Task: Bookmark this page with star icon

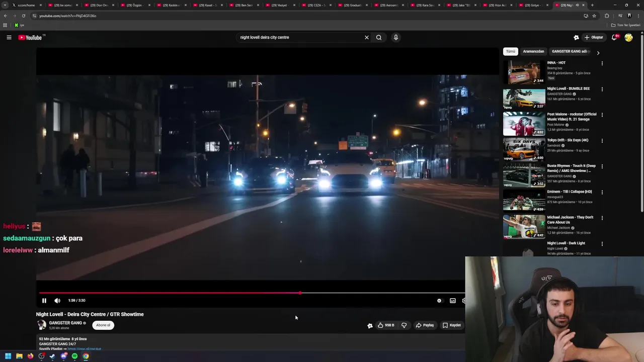Action: point(594,16)
